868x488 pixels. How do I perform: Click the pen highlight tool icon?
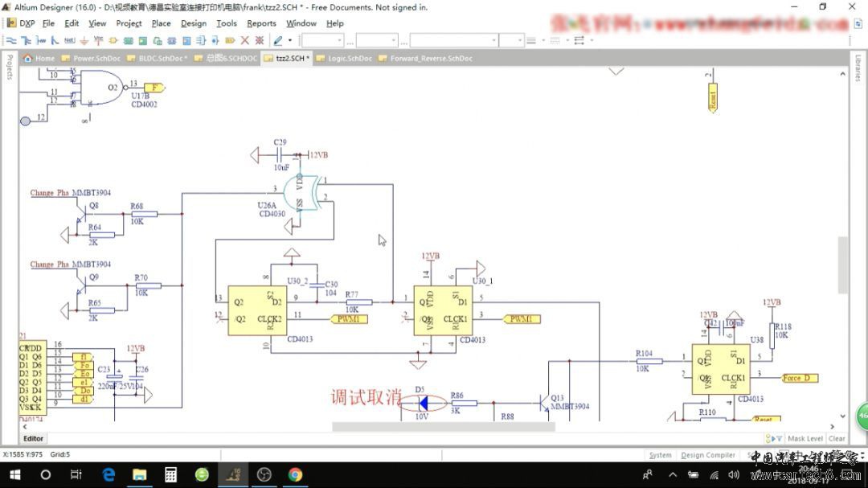tap(278, 40)
